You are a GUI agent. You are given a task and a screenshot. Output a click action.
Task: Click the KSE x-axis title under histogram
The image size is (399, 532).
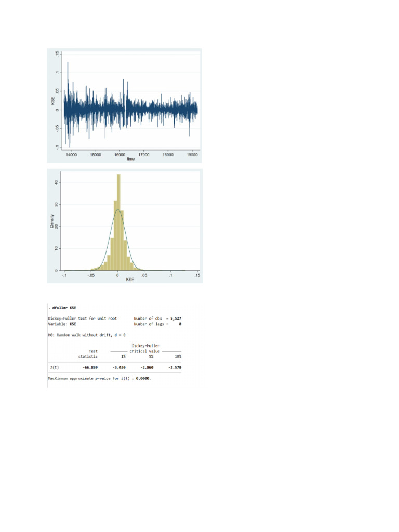click(x=130, y=280)
